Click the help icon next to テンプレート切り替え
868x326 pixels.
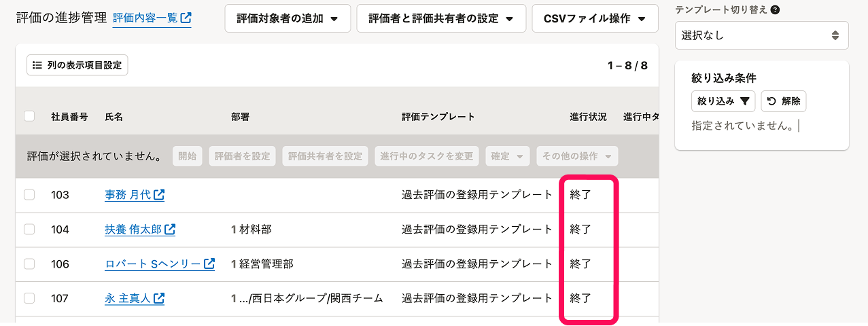pos(776,10)
